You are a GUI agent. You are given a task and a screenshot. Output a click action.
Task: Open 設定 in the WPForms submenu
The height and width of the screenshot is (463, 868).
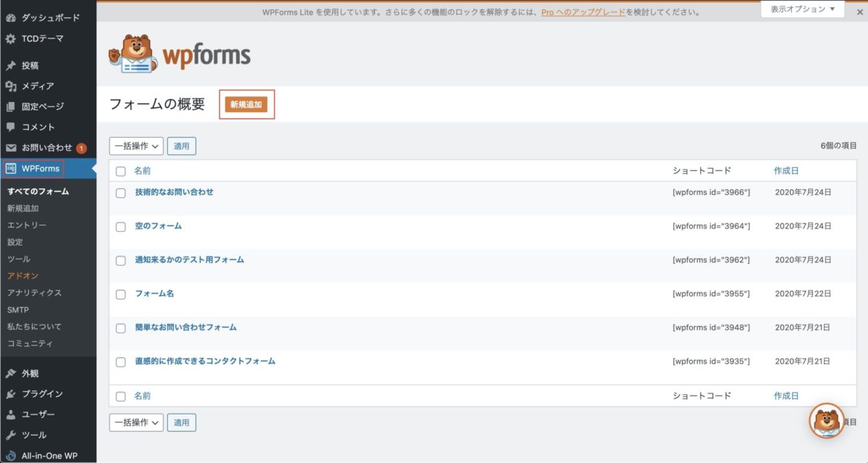pyautogui.click(x=15, y=242)
